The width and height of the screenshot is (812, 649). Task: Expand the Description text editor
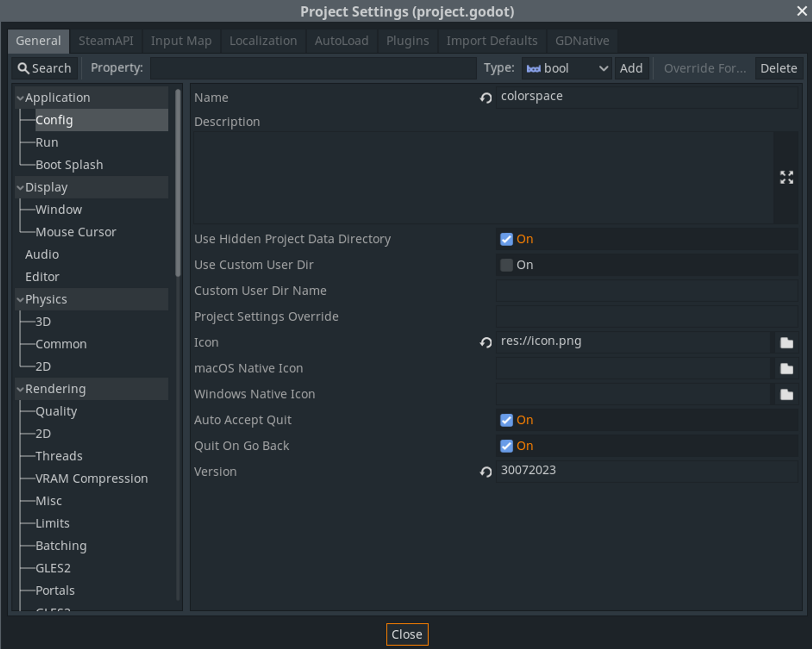pyautogui.click(x=786, y=177)
